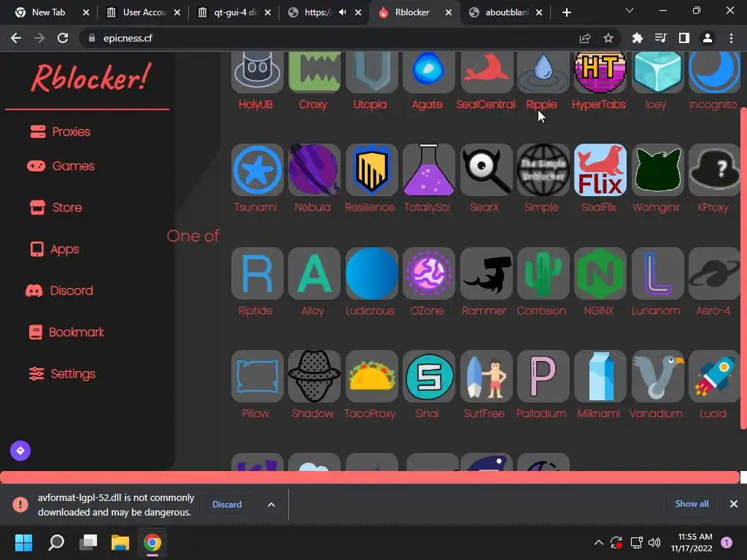
Task: Expand download options chevron next to Discard
Action: click(271, 505)
